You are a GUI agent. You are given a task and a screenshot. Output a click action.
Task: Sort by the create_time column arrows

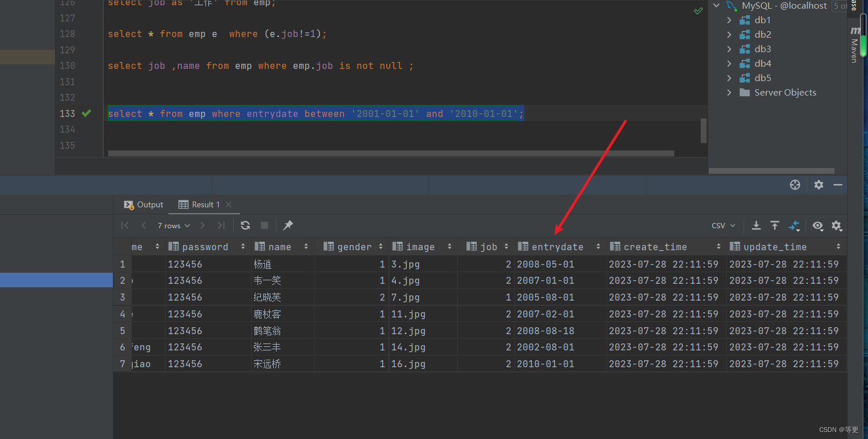(718, 246)
